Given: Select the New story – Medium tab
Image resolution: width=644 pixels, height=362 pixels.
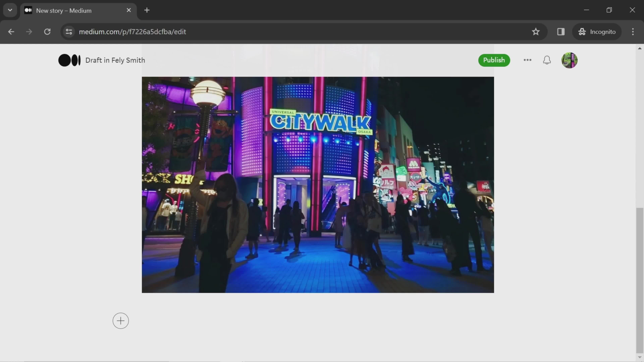Looking at the screenshot, I should (x=78, y=11).
